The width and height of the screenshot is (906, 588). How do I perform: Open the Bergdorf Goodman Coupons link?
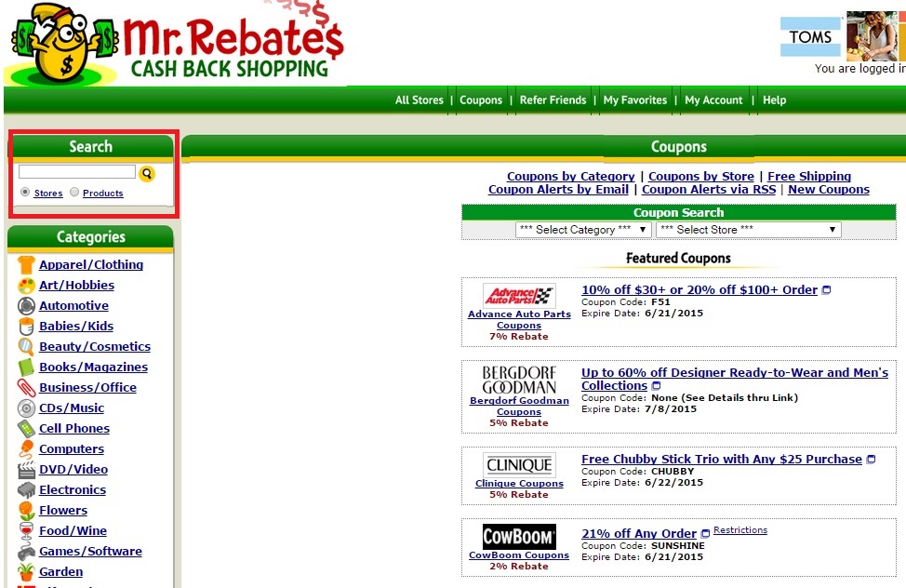519,406
